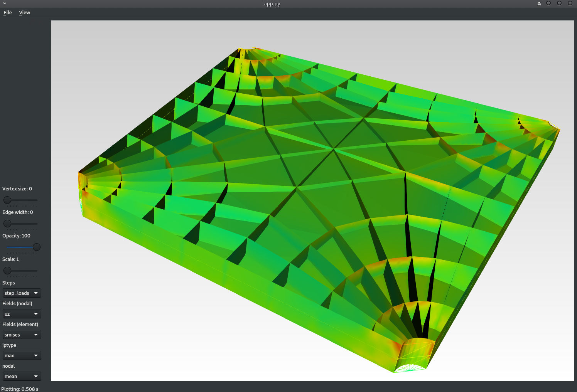Click the blue filled Opacity slider track
Viewport: 577px width, 392px height.
(20, 247)
